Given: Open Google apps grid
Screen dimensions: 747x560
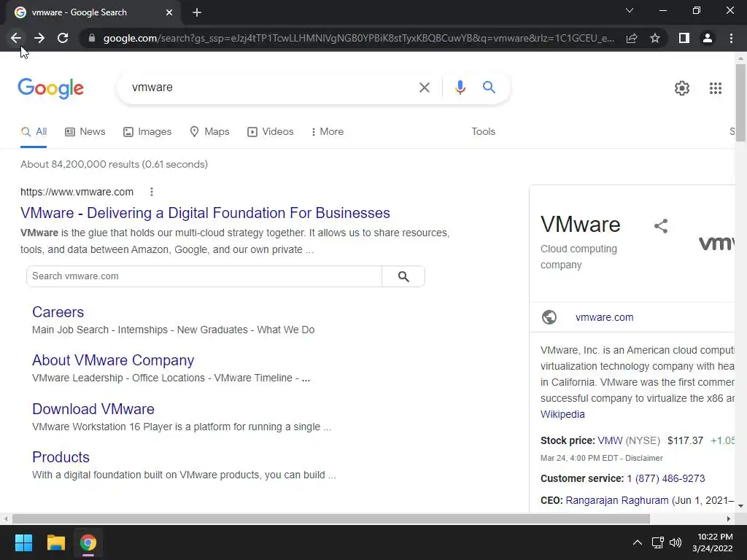Looking at the screenshot, I should pyautogui.click(x=715, y=88).
